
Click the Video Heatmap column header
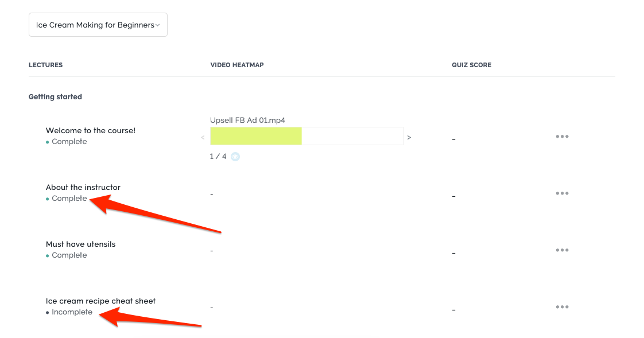click(237, 65)
